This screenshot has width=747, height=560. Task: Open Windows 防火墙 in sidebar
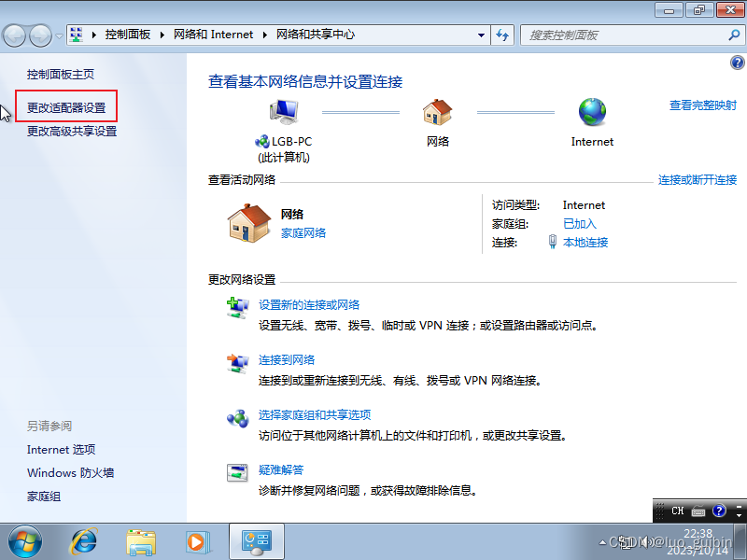tap(71, 473)
